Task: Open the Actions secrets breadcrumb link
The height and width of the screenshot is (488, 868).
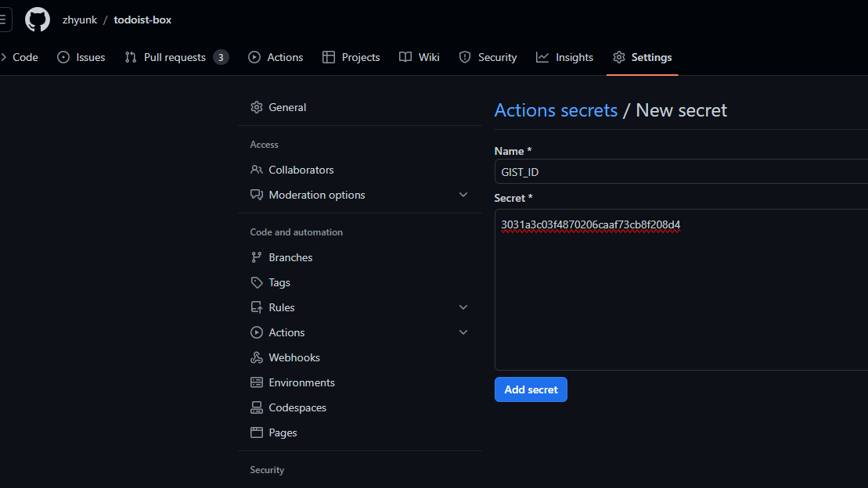Action: tap(556, 110)
